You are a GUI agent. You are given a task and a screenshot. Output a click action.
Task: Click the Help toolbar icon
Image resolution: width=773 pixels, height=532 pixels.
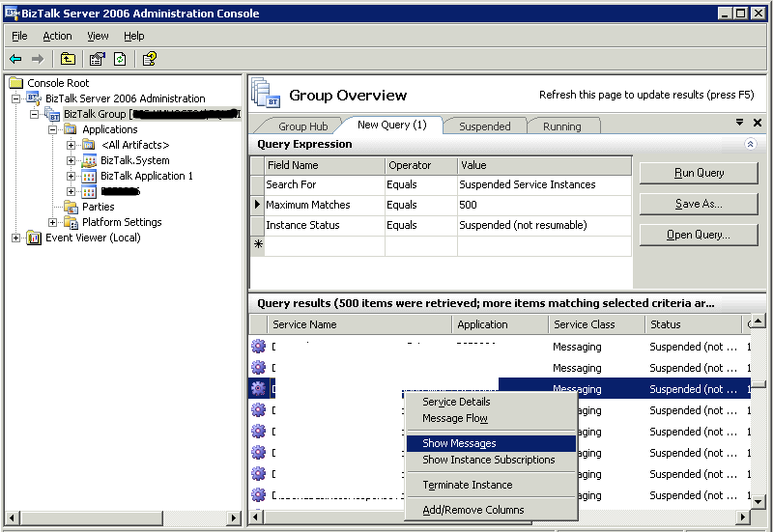[149, 59]
